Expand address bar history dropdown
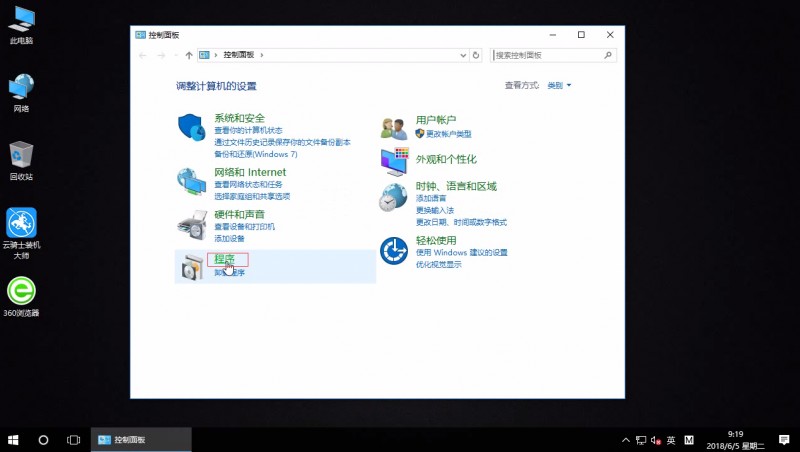 click(x=463, y=55)
